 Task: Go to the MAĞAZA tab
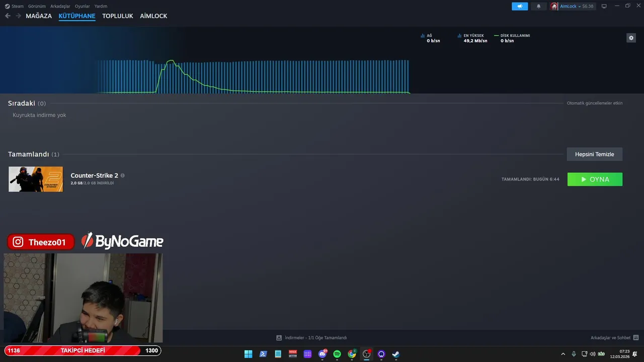click(x=39, y=16)
